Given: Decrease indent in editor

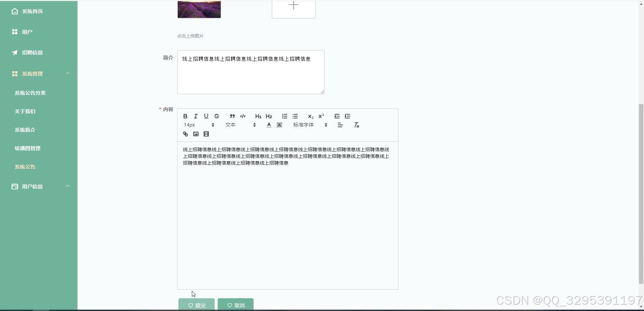Looking at the screenshot, I should pos(337,116).
